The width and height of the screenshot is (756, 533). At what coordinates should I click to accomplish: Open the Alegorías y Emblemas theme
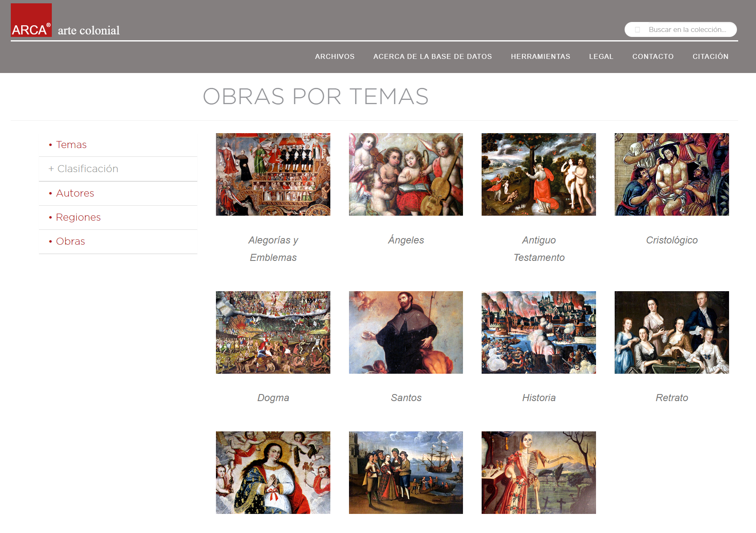point(272,174)
